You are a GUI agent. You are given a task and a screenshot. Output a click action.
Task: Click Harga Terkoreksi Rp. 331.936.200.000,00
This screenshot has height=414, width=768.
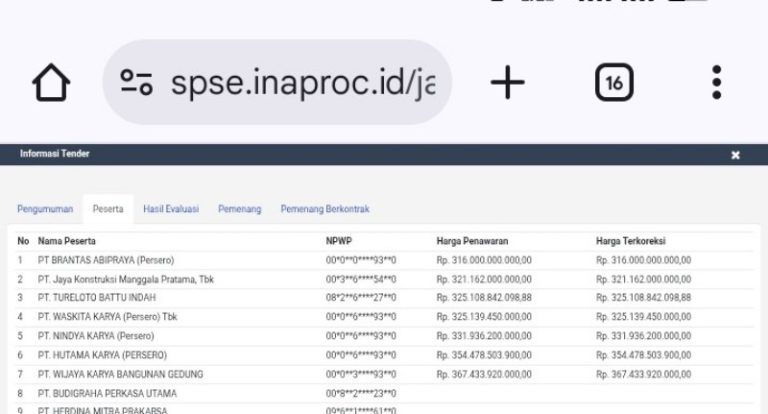click(644, 336)
